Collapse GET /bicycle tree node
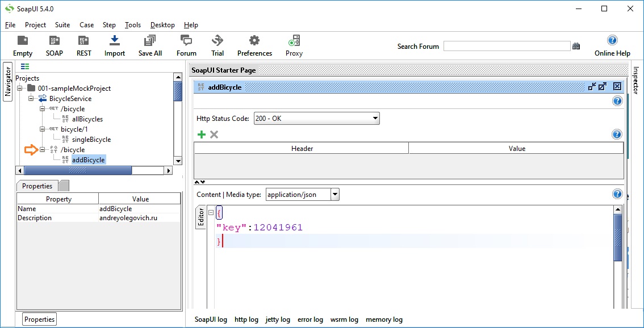Image resolution: width=644 pixels, height=328 pixels. [x=42, y=109]
